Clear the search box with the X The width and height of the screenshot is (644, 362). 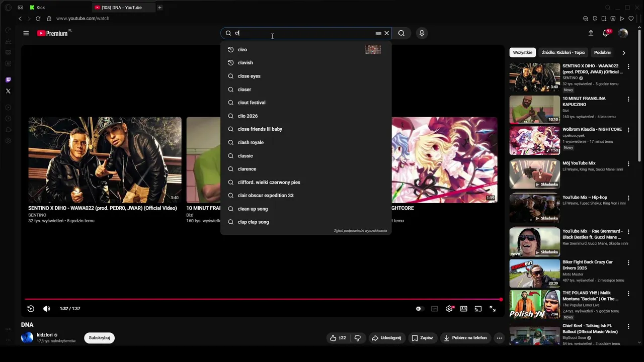point(386,33)
